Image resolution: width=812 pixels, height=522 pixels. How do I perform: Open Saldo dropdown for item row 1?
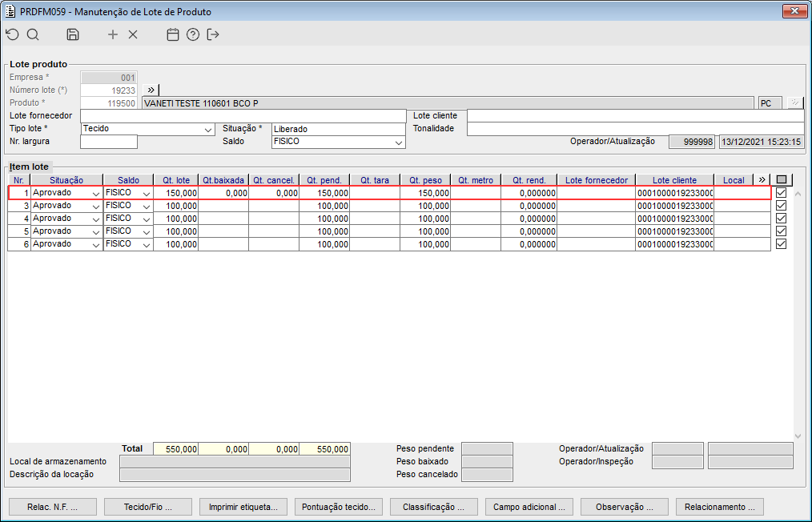pos(147,194)
